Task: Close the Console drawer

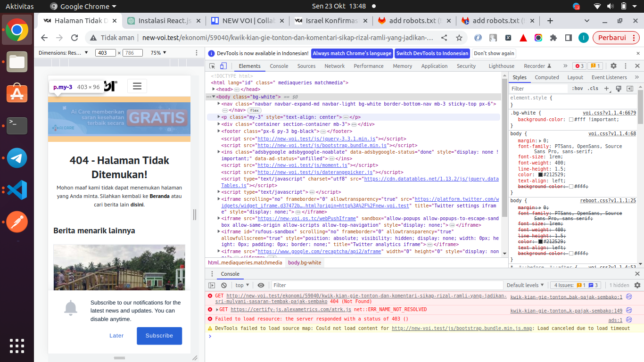Action: (637, 274)
